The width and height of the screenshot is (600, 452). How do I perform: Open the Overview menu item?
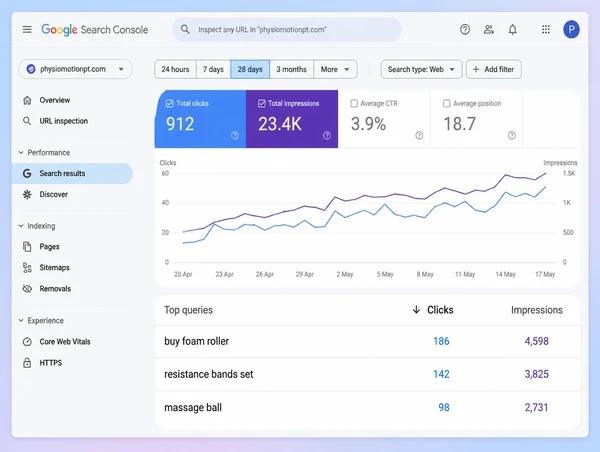click(72, 100)
